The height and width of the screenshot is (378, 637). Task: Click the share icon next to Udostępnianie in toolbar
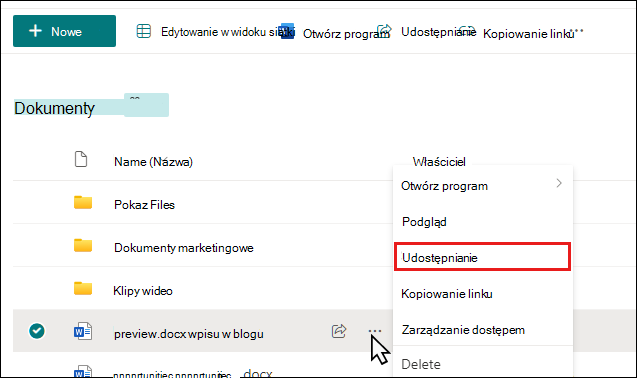[x=384, y=30]
